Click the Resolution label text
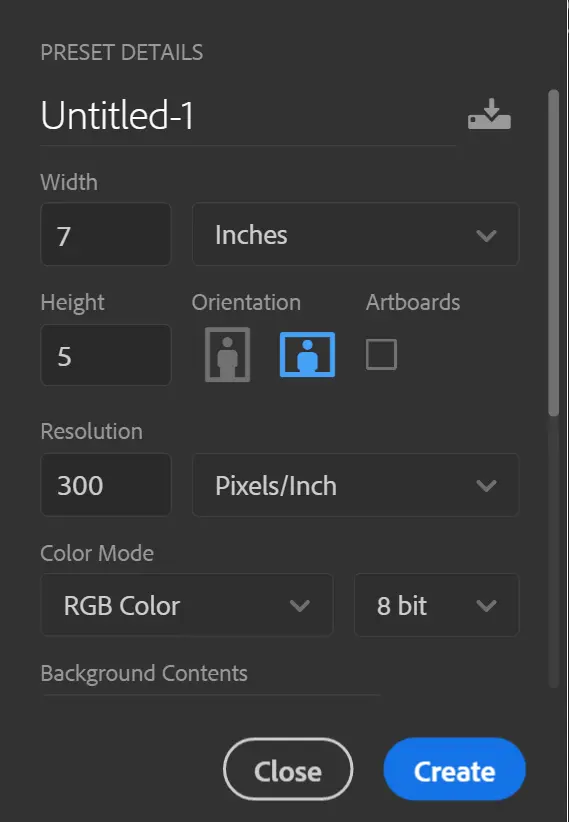This screenshot has height=822, width=570. click(x=91, y=431)
